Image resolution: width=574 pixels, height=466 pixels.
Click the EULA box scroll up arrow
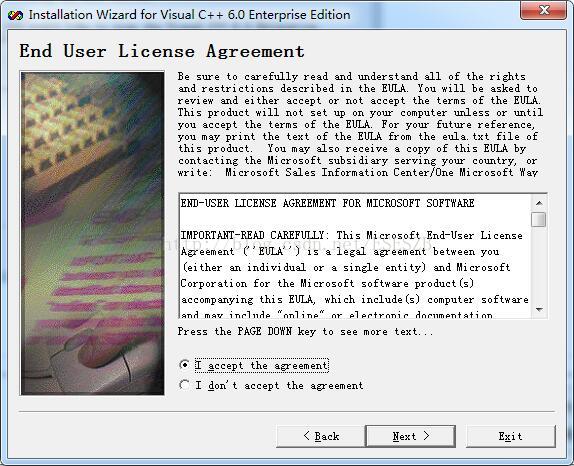click(x=538, y=203)
